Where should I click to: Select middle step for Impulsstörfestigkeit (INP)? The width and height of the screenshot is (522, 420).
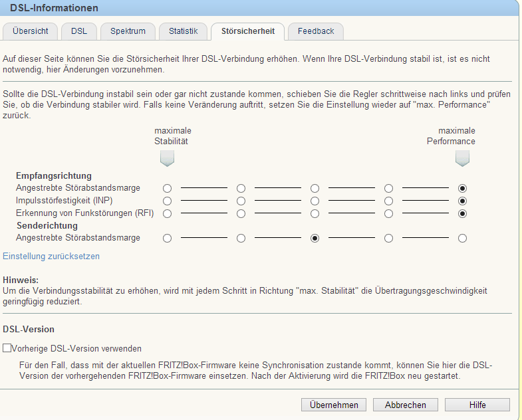coord(315,201)
